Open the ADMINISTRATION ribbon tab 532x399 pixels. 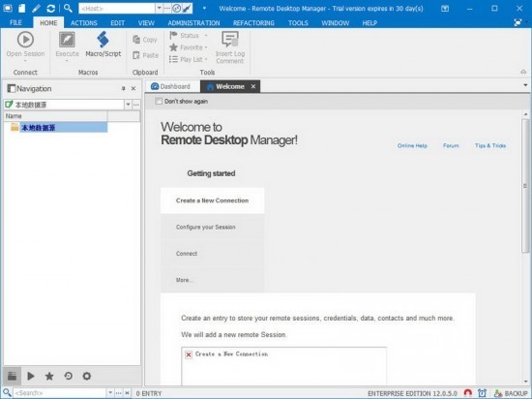pyautogui.click(x=193, y=22)
